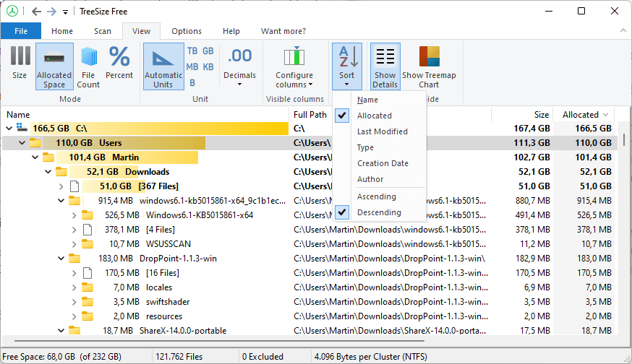Click the back navigation arrow
The height and width of the screenshot is (364, 632).
click(x=36, y=12)
